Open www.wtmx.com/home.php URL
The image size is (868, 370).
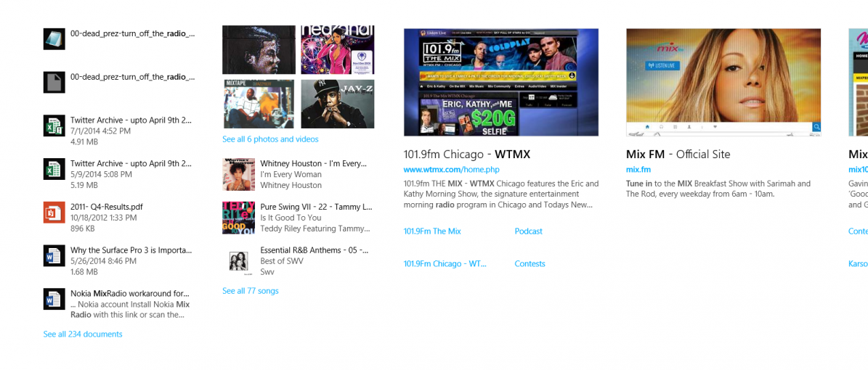pos(451,170)
